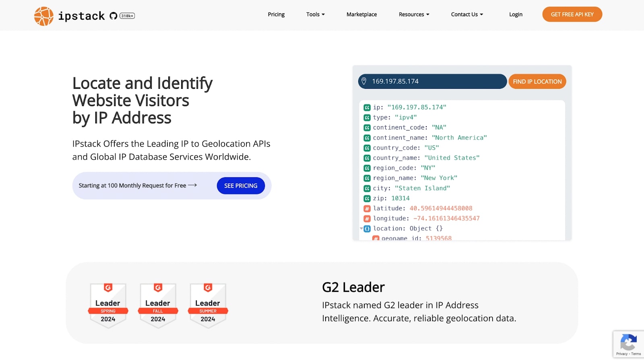Select the continent_name value "North America"
This screenshot has height=363, width=644.
(459, 137)
